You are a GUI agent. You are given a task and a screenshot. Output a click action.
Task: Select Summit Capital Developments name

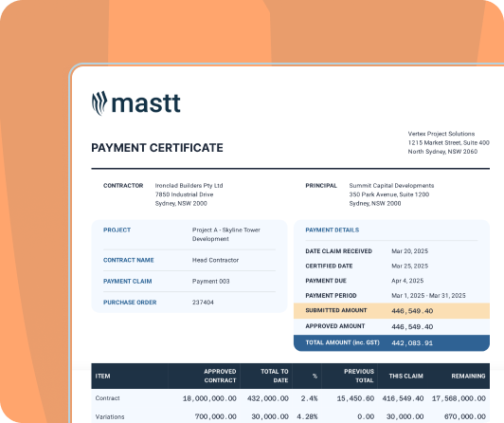(x=391, y=185)
